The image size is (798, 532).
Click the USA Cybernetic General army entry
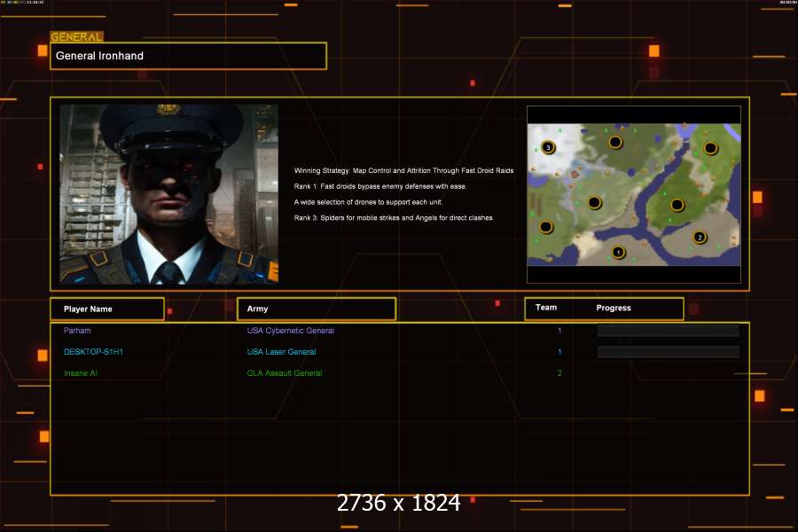point(291,331)
